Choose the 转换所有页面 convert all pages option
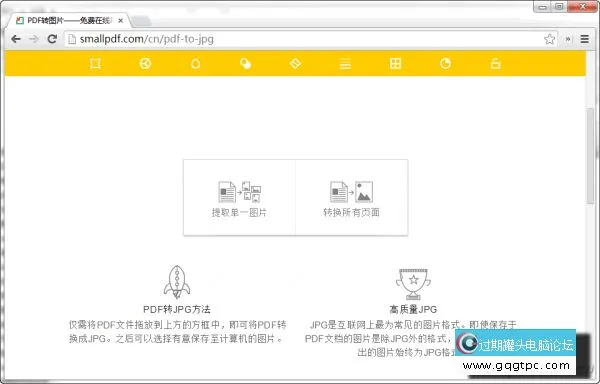The width and height of the screenshot is (600, 384). click(x=352, y=198)
